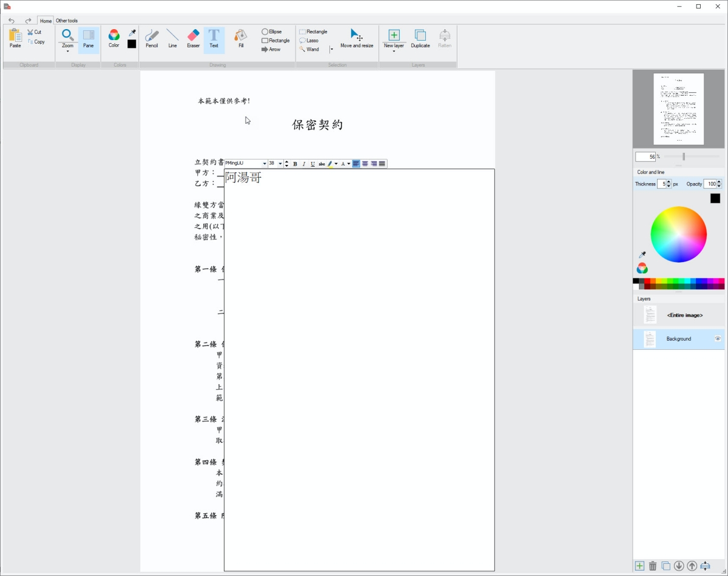This screenshot has height=576, width=728.
Task: Toggle underline text formatting
Action: point(312,164)
